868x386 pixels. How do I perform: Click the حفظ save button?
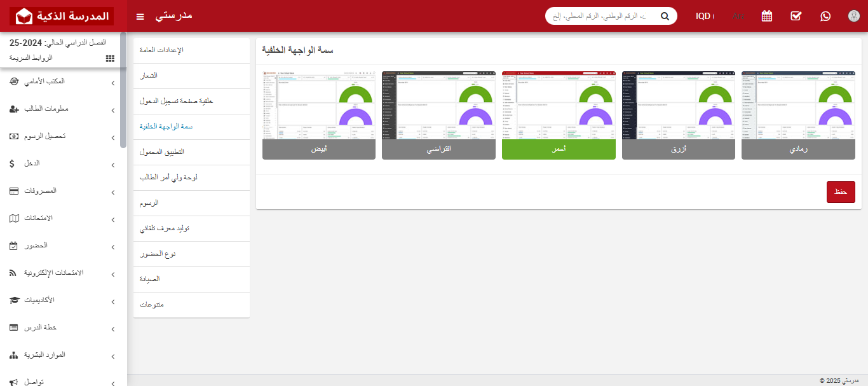click(841, 192)
